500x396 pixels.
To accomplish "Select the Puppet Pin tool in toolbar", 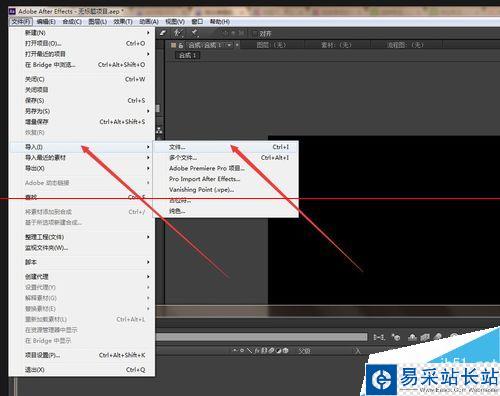I will tap(194, 33).
